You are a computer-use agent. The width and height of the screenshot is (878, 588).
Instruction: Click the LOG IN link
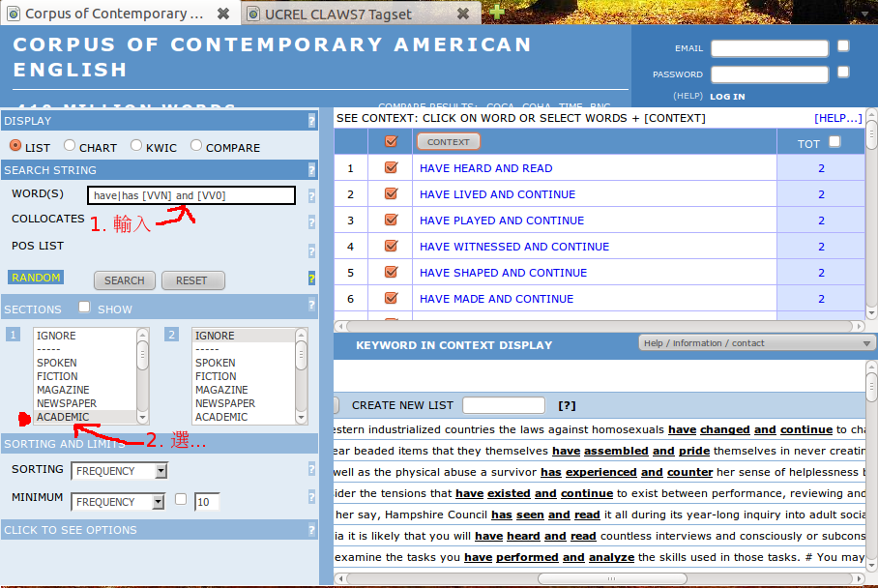coord(727,97)
